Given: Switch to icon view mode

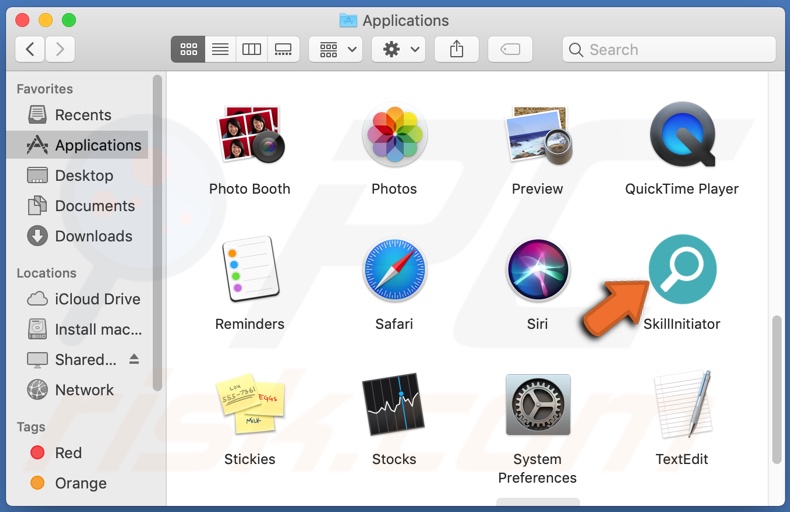Looking at the screenshot, I should 187,49.
